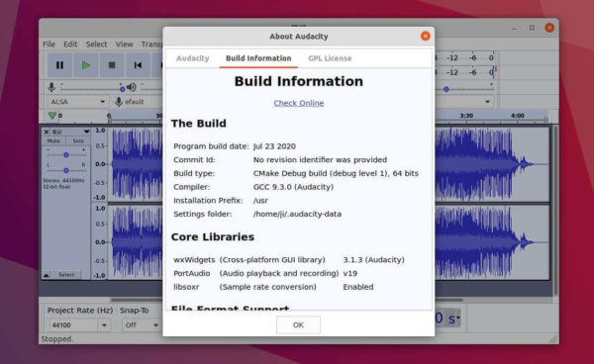594x364 pixels.
Task: Open the ALSA audio host dropdown
Action: tap(77, 102)
